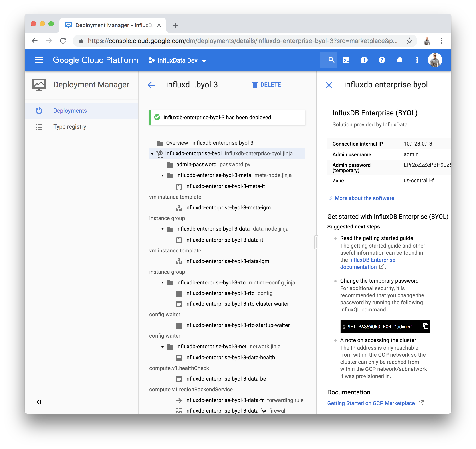The width and height of the screenshot is (476, 449).
Task: Open the hamburger navigation menu
Action: pos(39,60)
